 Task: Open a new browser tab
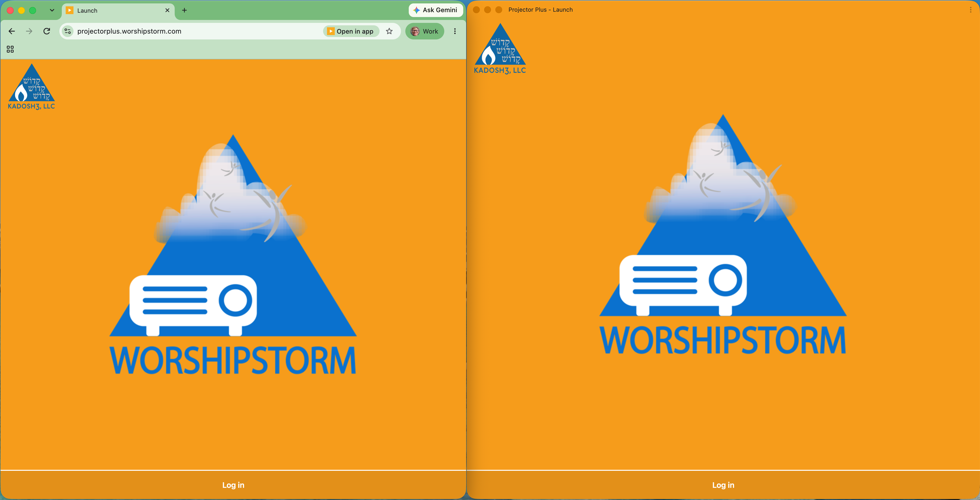184,10
